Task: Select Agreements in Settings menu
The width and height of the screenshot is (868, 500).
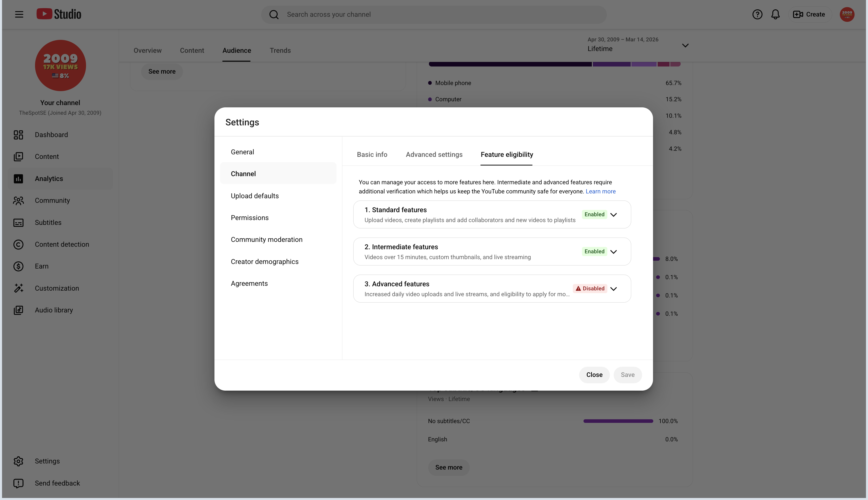Action: (278, 284)
